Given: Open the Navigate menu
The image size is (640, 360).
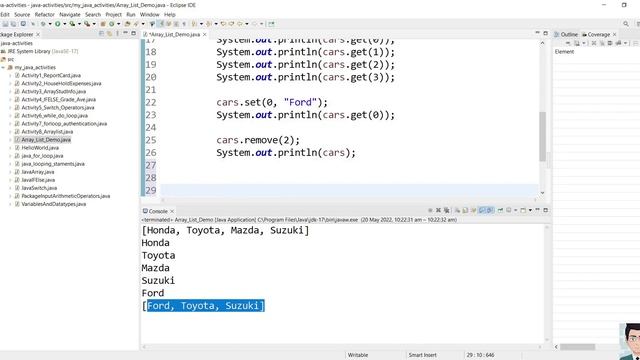Looking at the screenshot, I should point(70,14).
